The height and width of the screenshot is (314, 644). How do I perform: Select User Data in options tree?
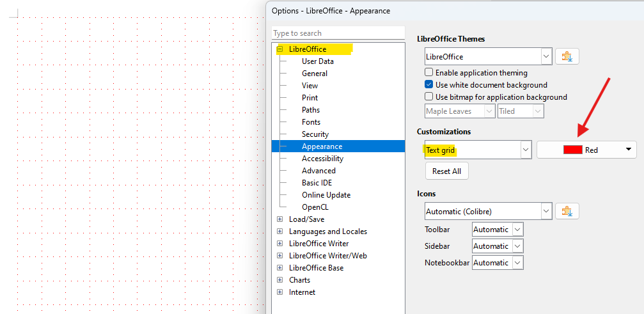(317, 61)
